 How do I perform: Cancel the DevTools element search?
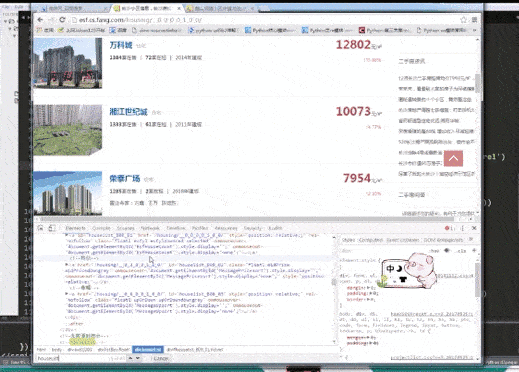[161, 358]
